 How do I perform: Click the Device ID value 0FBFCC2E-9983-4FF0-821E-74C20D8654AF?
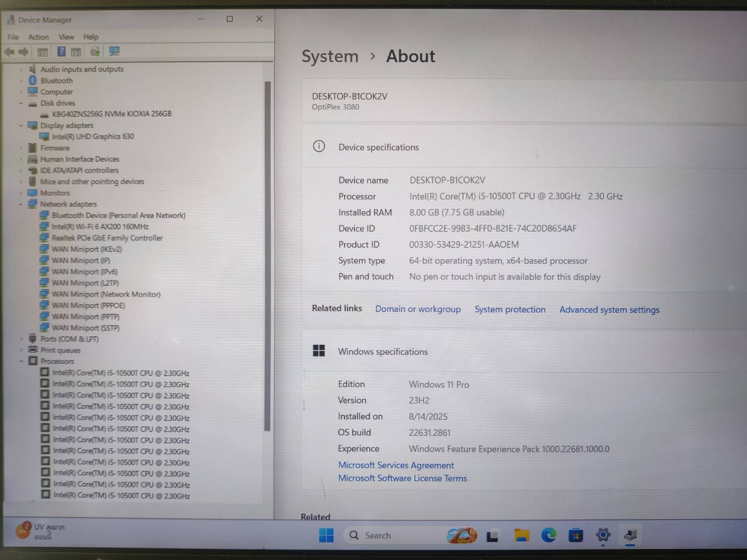tap(493, 228)
